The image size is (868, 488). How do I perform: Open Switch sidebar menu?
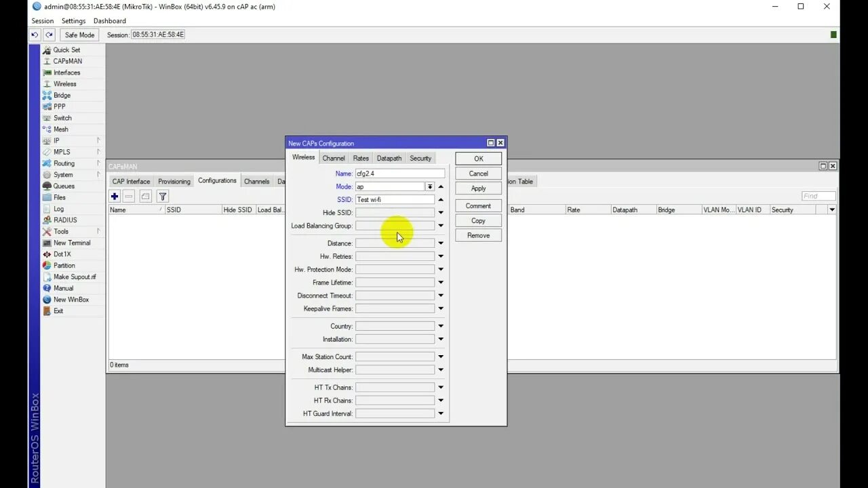[x=62, y=118]
